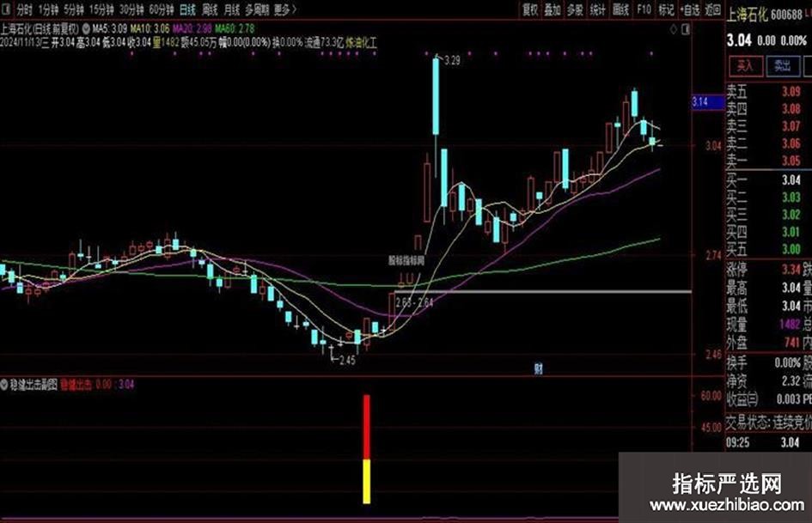Click the 2.45 low price label
Viewport: 812px width, 523px height.
[347, 360]
